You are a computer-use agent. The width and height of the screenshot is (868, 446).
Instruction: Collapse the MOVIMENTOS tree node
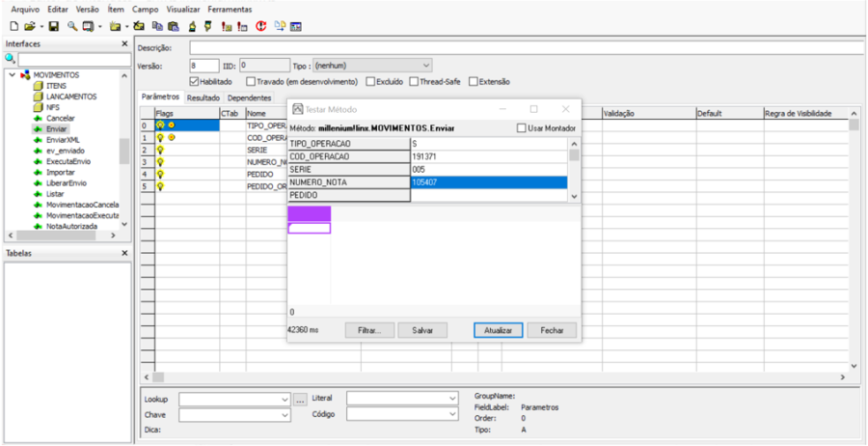pyautogui.click(x=13, y=74)
